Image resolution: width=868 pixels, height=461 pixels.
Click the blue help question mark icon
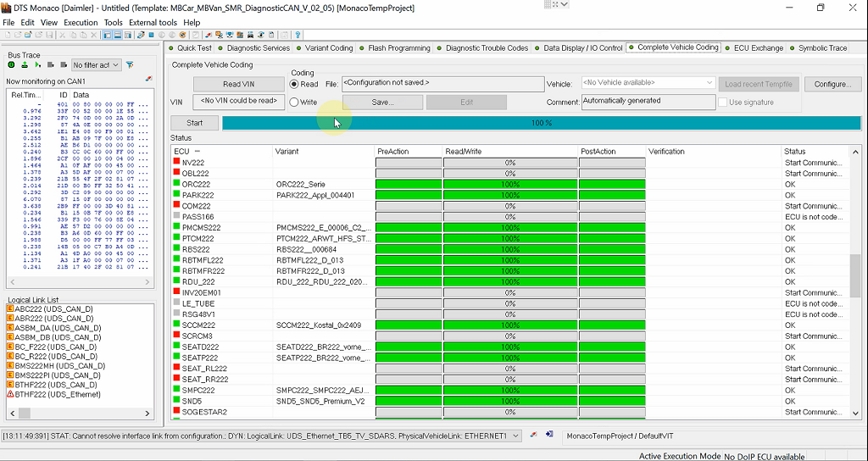(298, 35)
